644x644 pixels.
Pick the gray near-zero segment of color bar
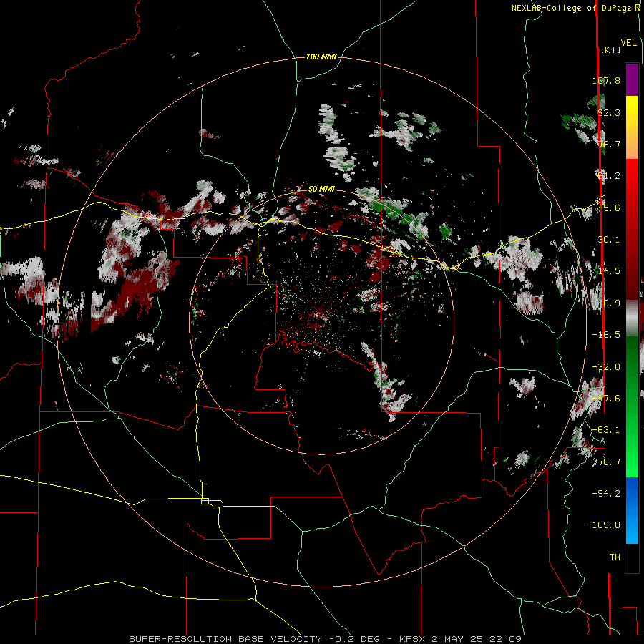click(632, 317)
